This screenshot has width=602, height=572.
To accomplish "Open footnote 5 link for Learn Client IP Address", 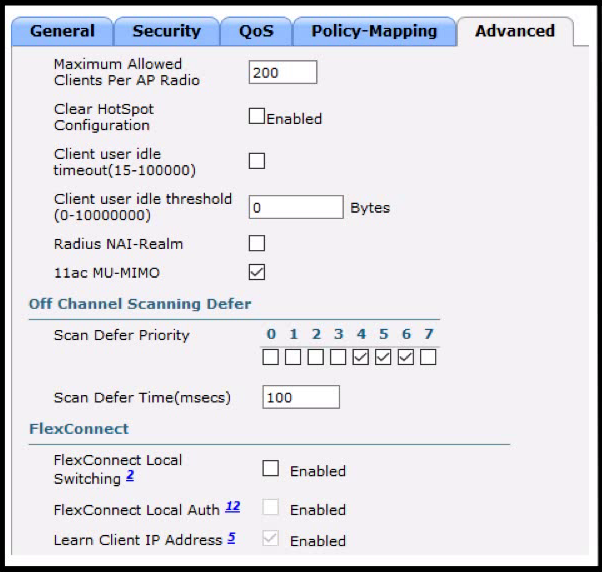I will point(231,538).
